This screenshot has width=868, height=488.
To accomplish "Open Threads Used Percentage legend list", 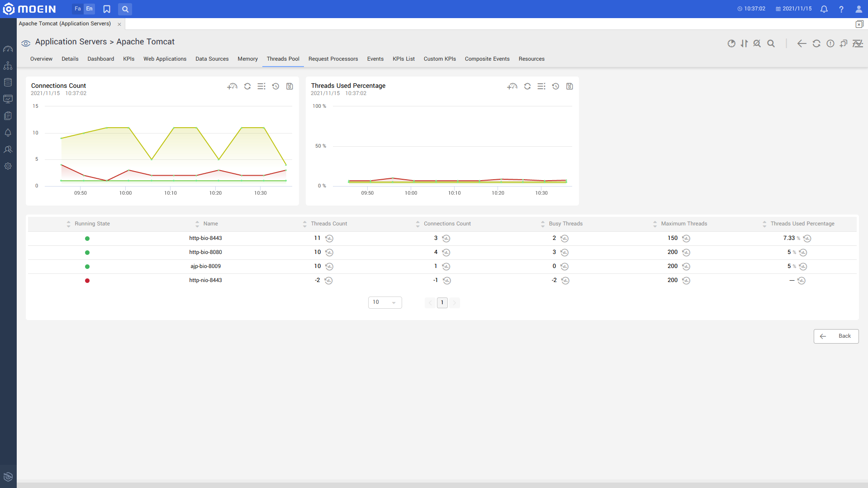I will click(x=541, y=86).
